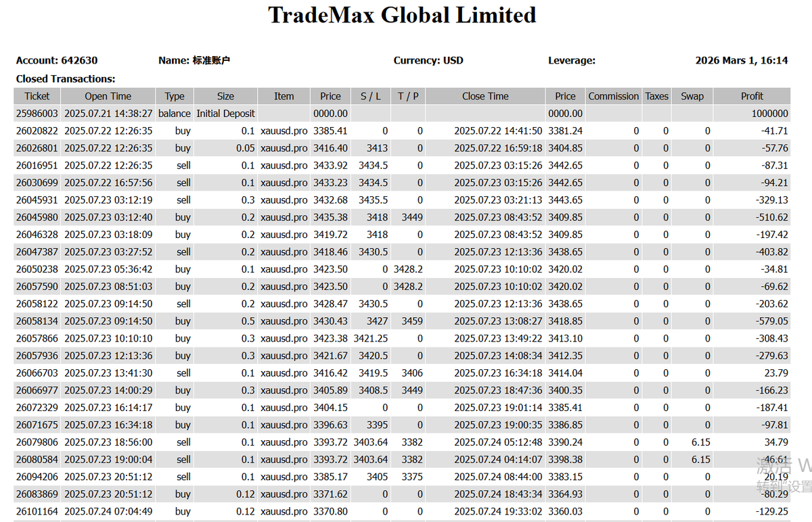Click the Swap column header

click(x=692, y=96)
